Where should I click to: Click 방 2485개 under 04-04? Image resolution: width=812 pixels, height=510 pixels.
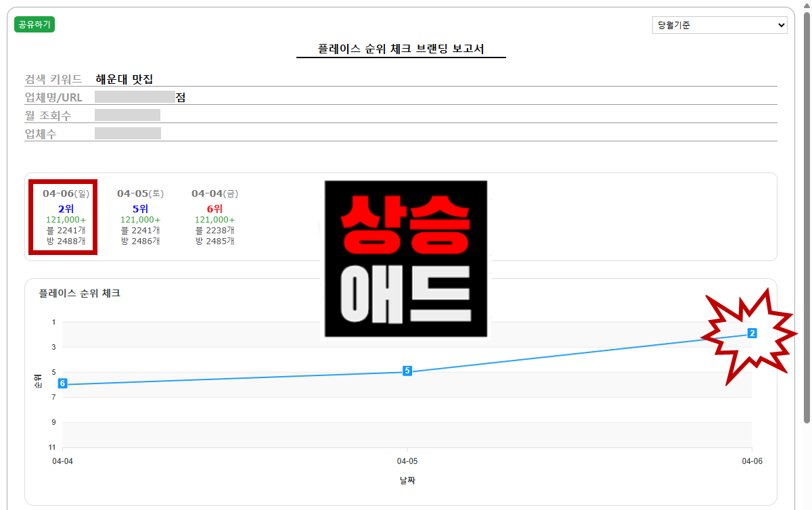tap(215, 241)
